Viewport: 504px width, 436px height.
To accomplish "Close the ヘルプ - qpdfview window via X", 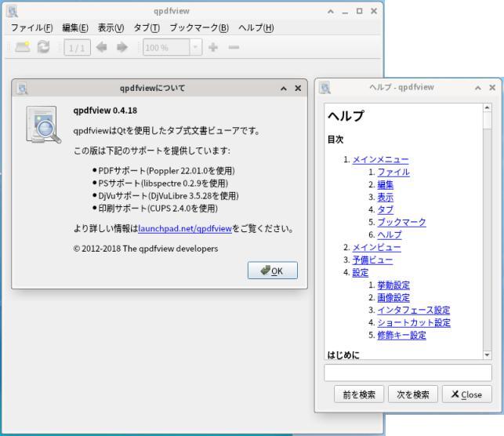I will (x=492, y=88).
